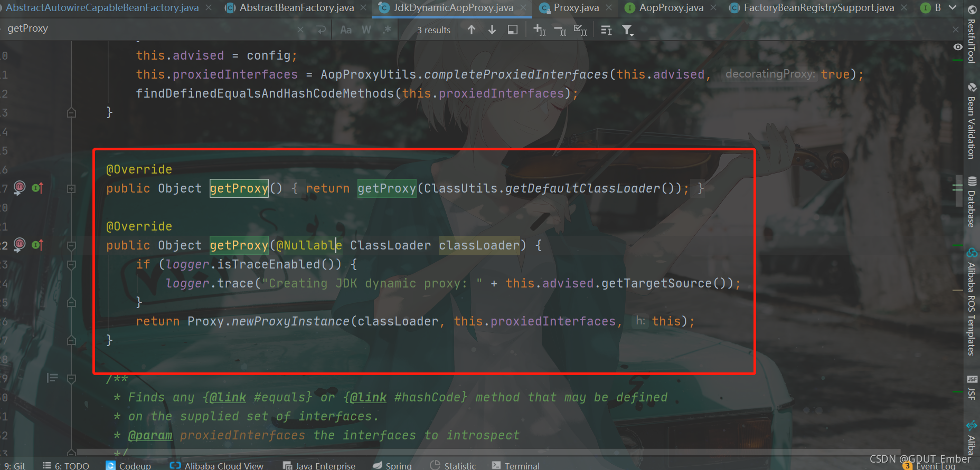Open the Database tool window
980x470 pixels.
(972, 203)
